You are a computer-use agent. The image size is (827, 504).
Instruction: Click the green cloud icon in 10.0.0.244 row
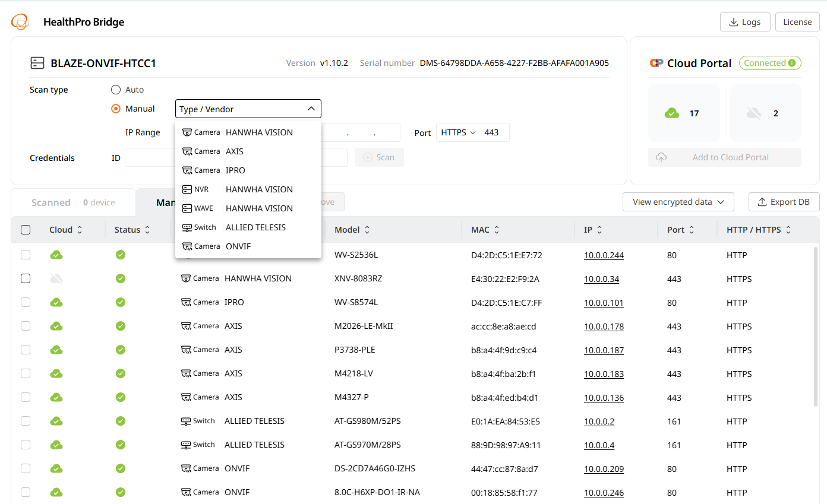56,255
